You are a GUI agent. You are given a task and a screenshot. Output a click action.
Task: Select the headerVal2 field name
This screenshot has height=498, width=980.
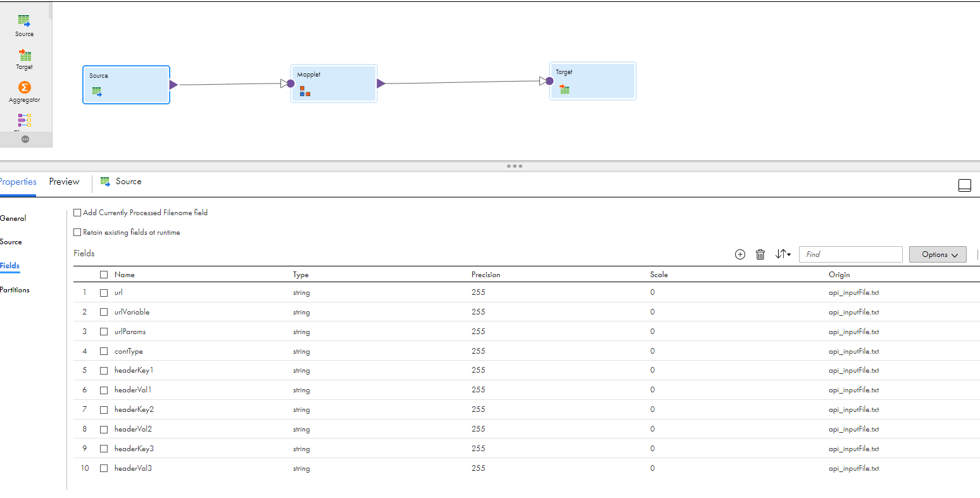133,429
